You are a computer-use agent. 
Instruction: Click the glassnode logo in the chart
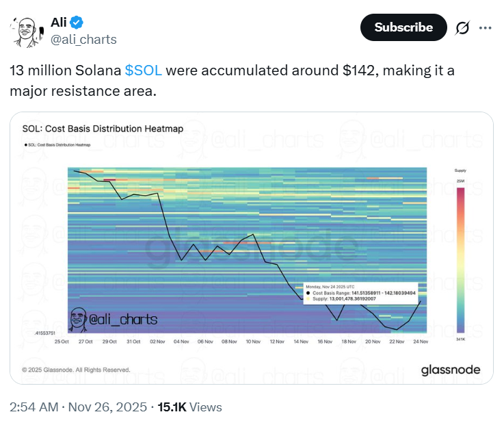click(x=450, y=370)
